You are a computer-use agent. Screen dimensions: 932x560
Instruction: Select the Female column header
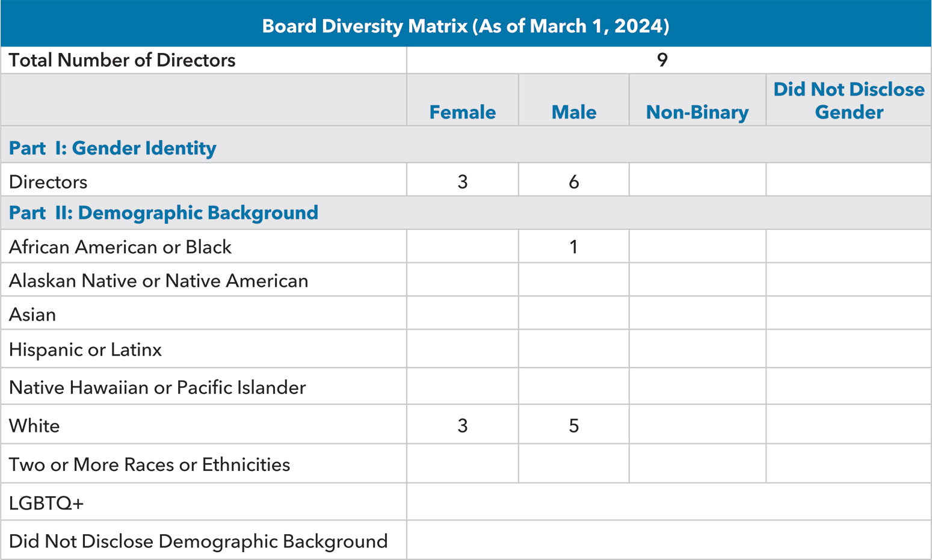[x=462, y=112]
